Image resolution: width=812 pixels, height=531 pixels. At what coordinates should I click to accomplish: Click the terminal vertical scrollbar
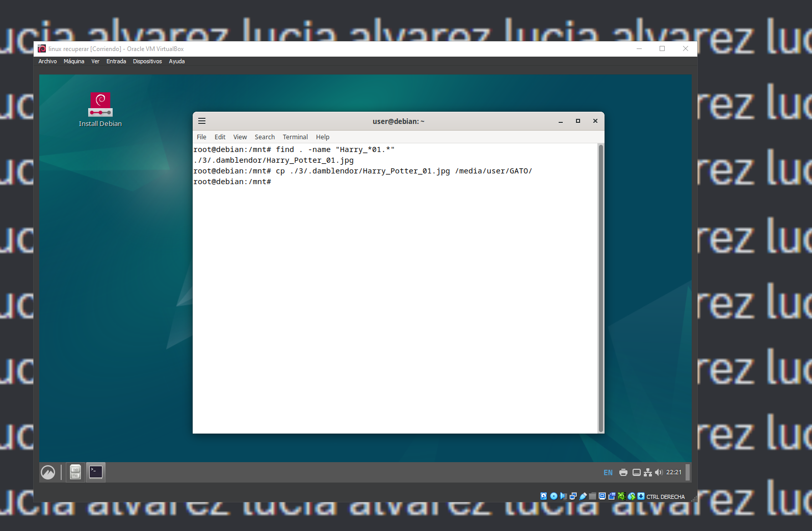601,288
